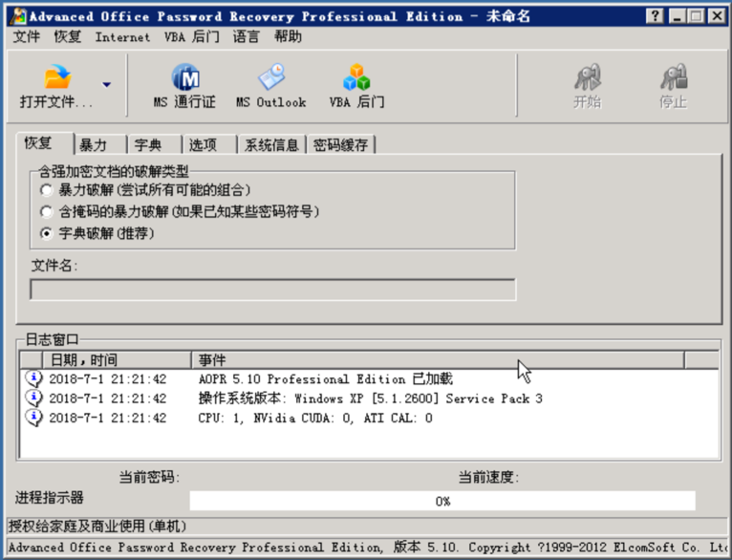
Task: Open the 语言 menu
Action: pyautogui.click(x=246, y=37)
